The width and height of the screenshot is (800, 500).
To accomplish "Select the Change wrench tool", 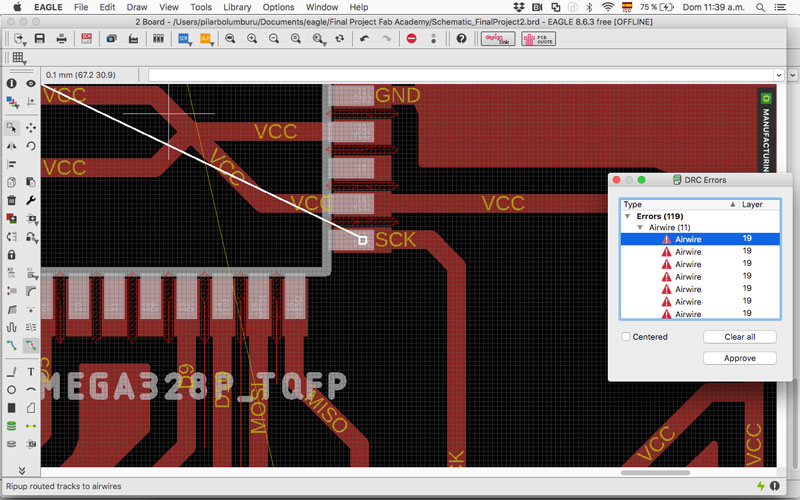I will (31, 200).
